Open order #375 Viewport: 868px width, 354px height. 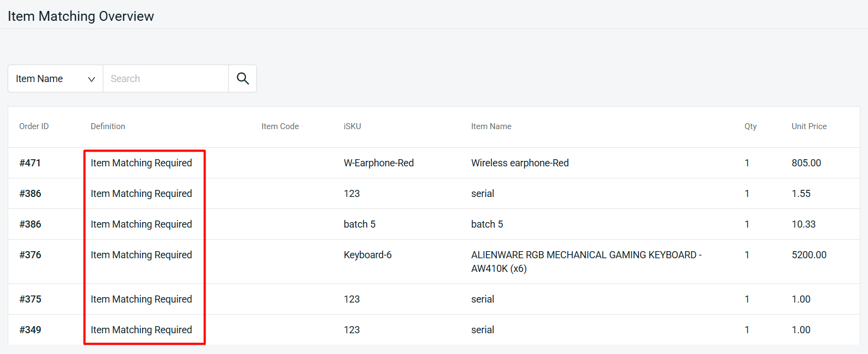(x=30, y=299)
